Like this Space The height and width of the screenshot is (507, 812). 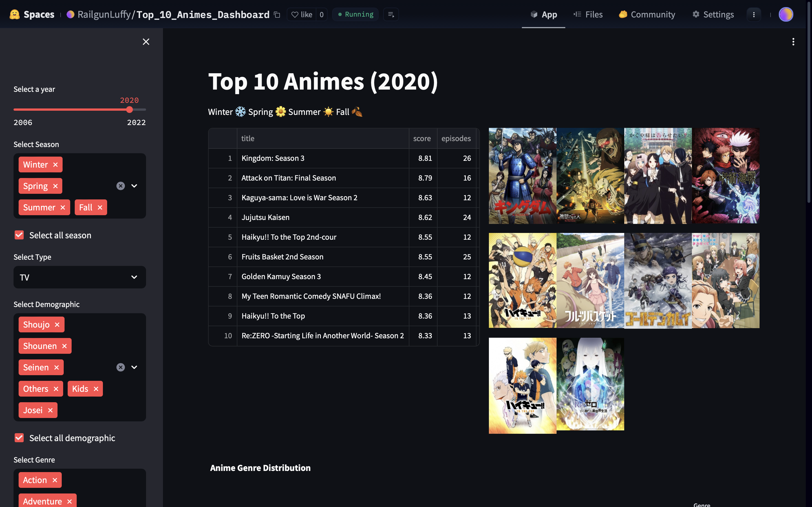pos(302,14)
